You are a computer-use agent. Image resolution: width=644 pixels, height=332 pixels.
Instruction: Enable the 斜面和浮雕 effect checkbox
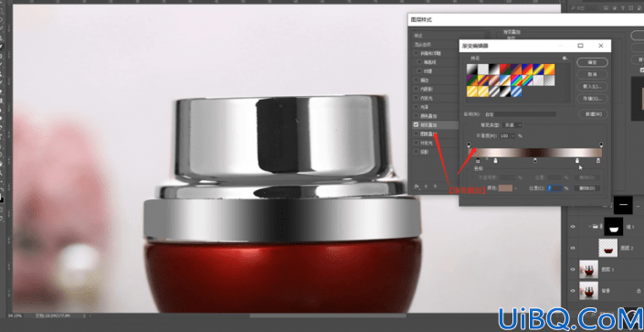point(416,53)
